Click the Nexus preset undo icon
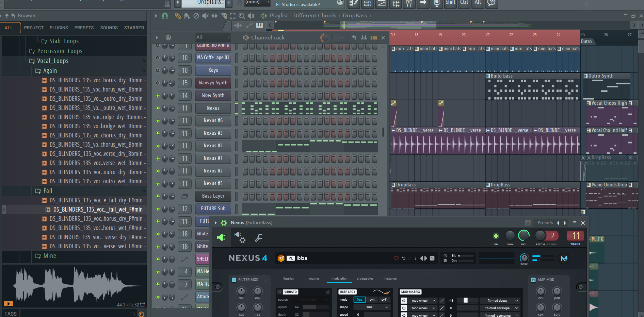The width and height of the screenshot is (644, 317). [x=404, y=258]
